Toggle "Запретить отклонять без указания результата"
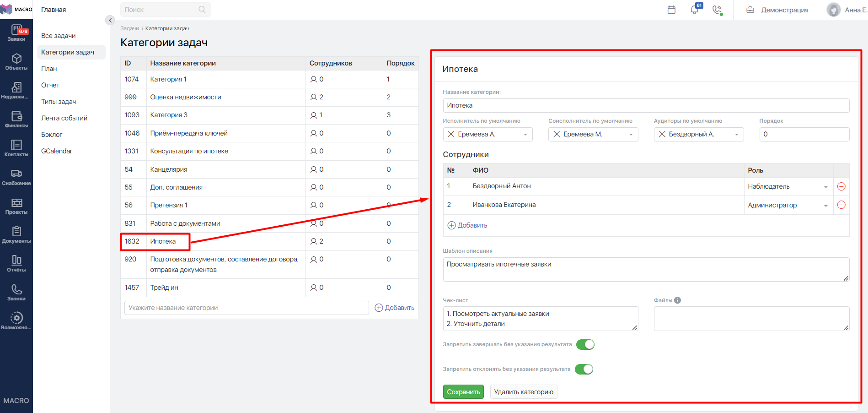The height and width of the screenshot is (413, 868). (584, 369)
